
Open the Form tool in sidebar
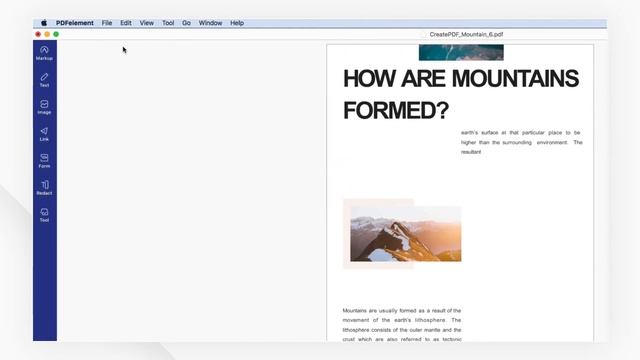tap(44, 161)
